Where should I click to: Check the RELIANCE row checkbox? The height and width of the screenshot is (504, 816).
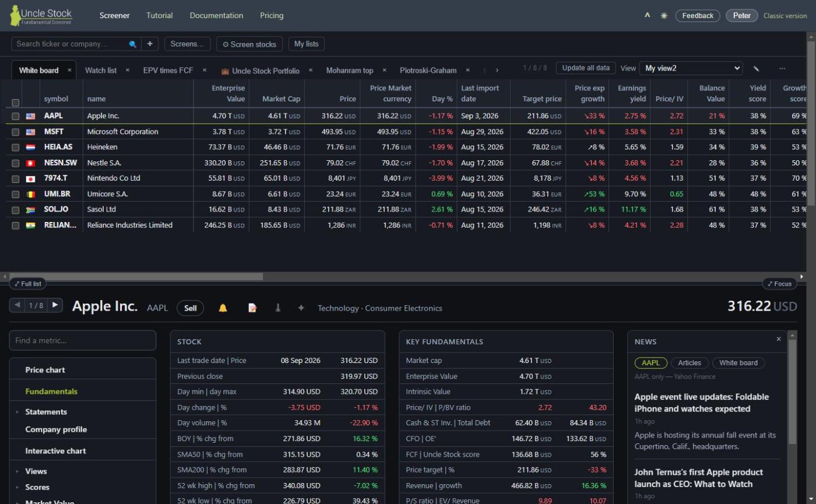tap(16, 225)
